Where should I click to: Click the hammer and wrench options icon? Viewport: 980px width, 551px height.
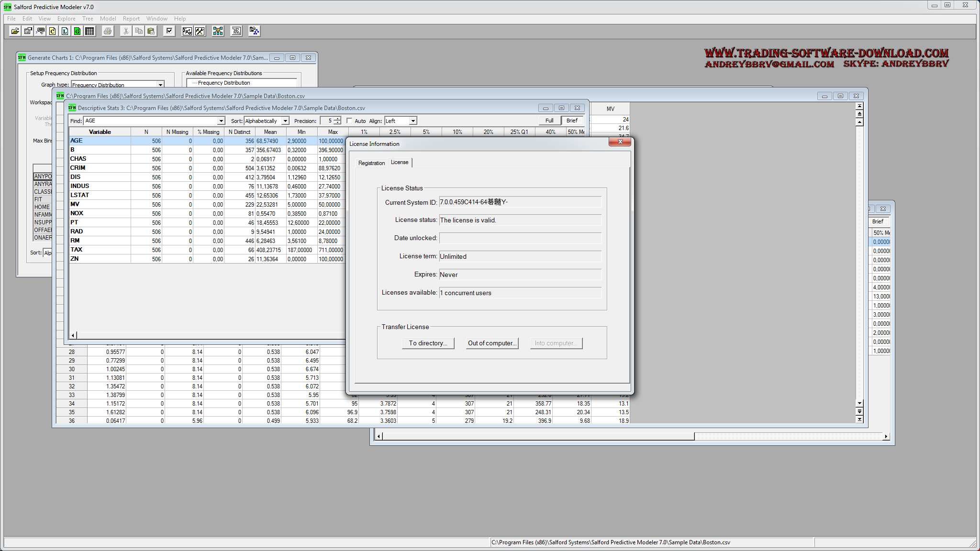pyautogui.click(x=200, y=31)
